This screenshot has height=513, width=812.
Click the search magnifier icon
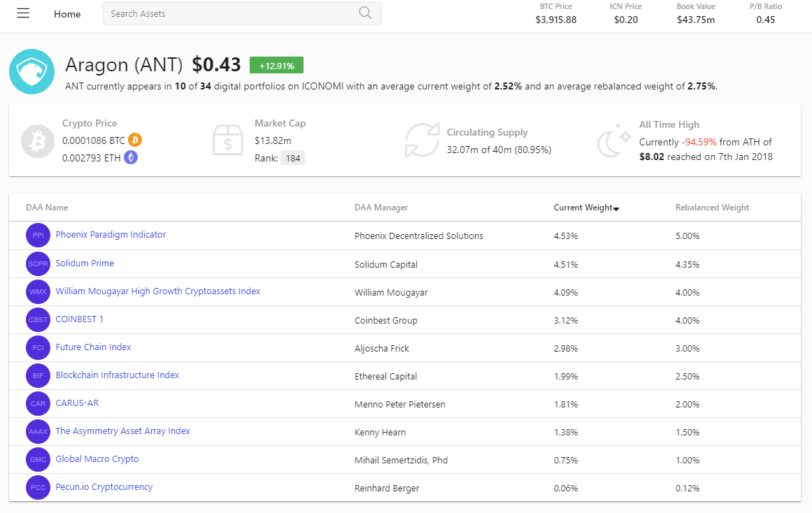365,13
